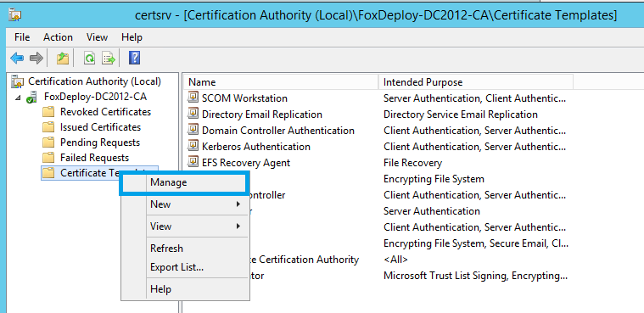Screen dimensions: 644x313
Task: Expand the View submenu arrow
Action: click(x=238, y=226)
